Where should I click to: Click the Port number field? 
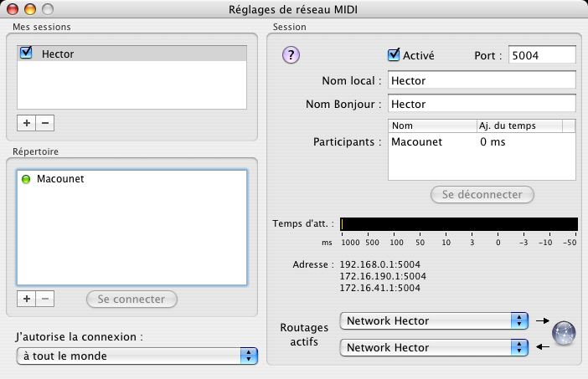tap(542, 55)
